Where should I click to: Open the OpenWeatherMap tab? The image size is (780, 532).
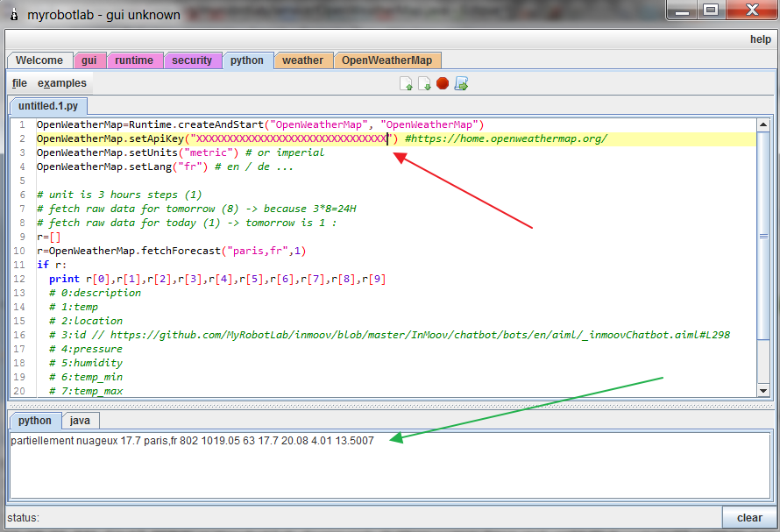click(386, 60)
